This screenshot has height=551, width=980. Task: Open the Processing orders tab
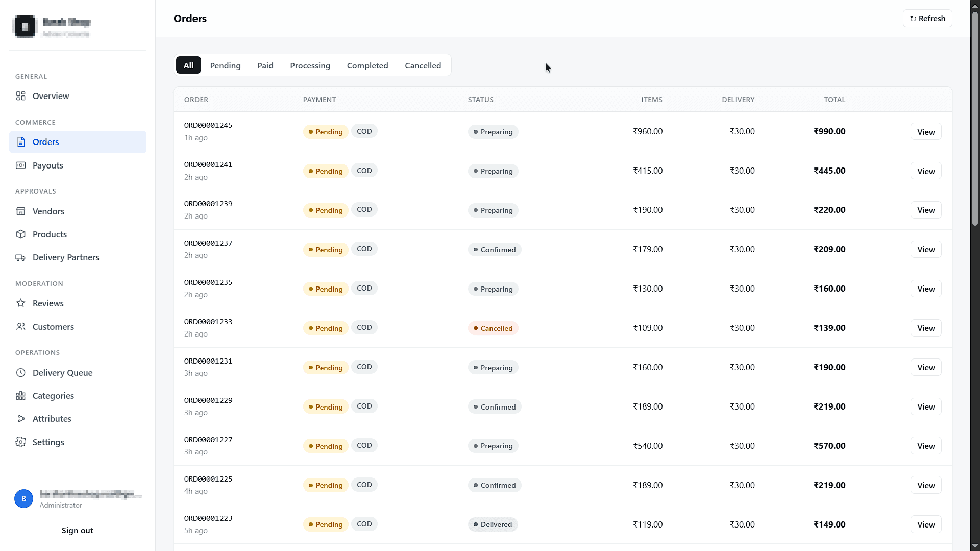coord(310,65)
